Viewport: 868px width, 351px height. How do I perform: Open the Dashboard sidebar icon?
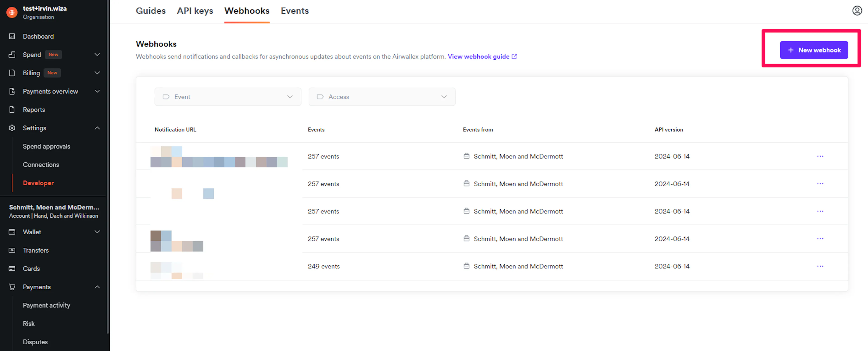[x=12, y=36]
